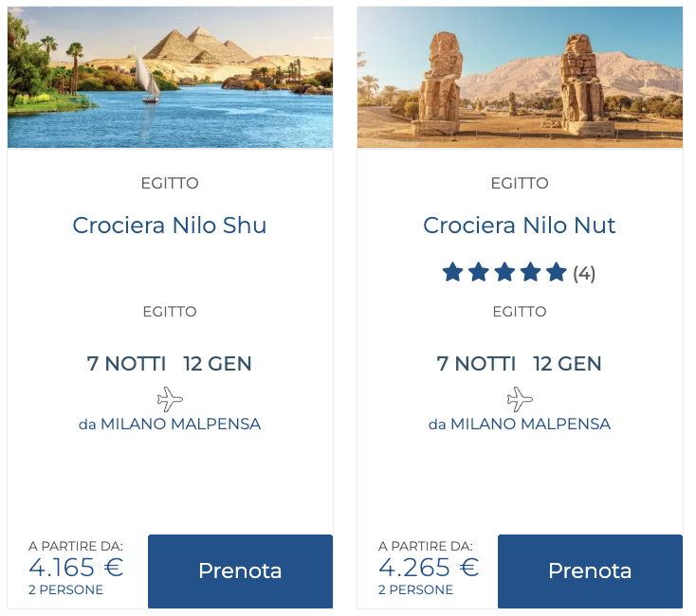Image resolution: width=696 pixels, height=616 pixels.
Task: Click the (4) reviews count
Action: (584, 274)
